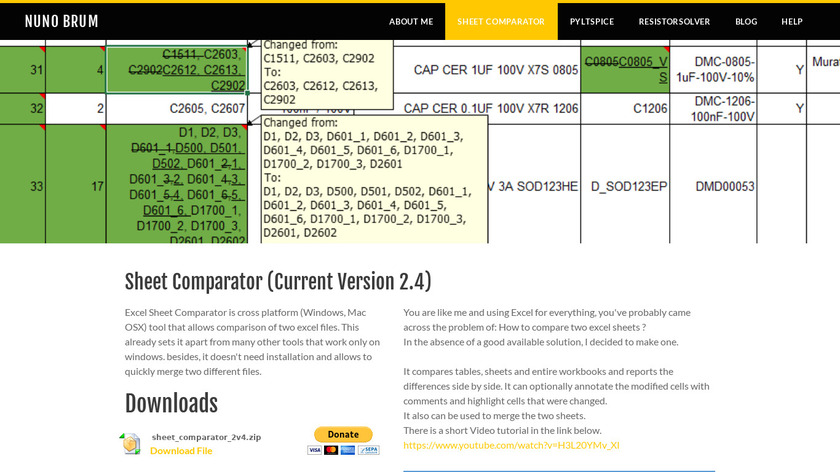The image size is (840, 472).
Task: Open the PYLTSPICE page
Action: 591,21
